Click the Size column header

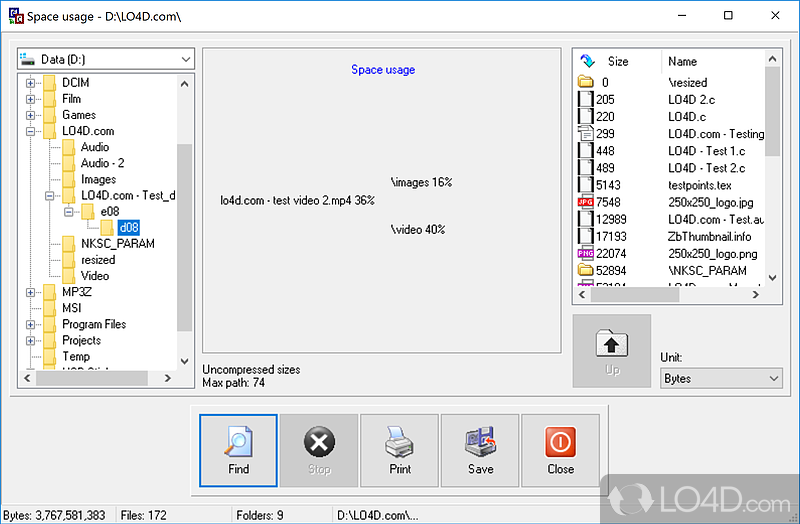tap(618, 61)
